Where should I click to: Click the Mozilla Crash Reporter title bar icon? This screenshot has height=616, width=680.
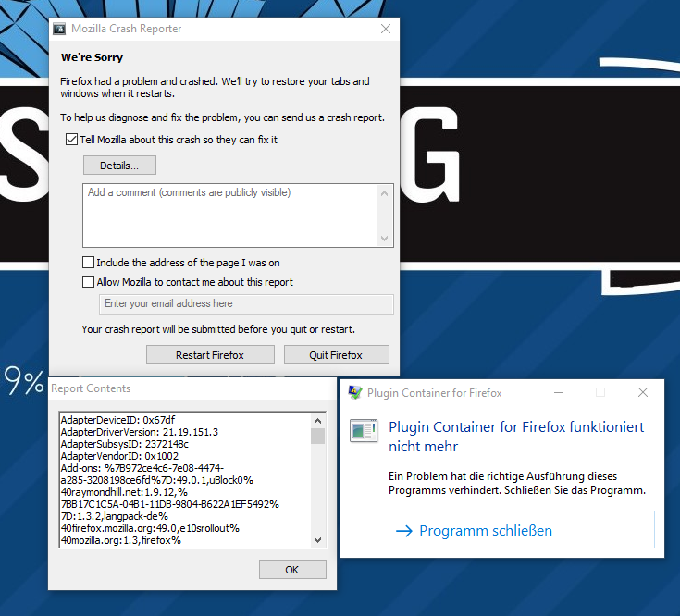click(x=59, y=29)
